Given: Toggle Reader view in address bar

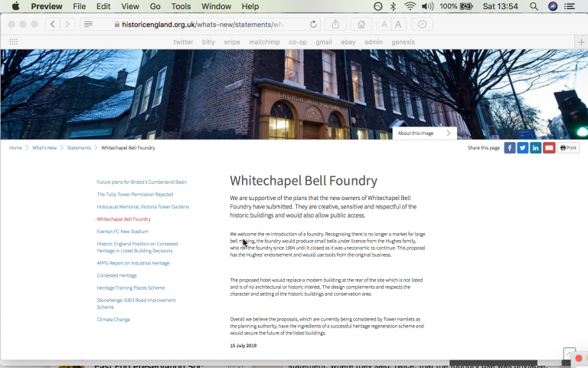Looking at the screenshot, I should 89,25.
